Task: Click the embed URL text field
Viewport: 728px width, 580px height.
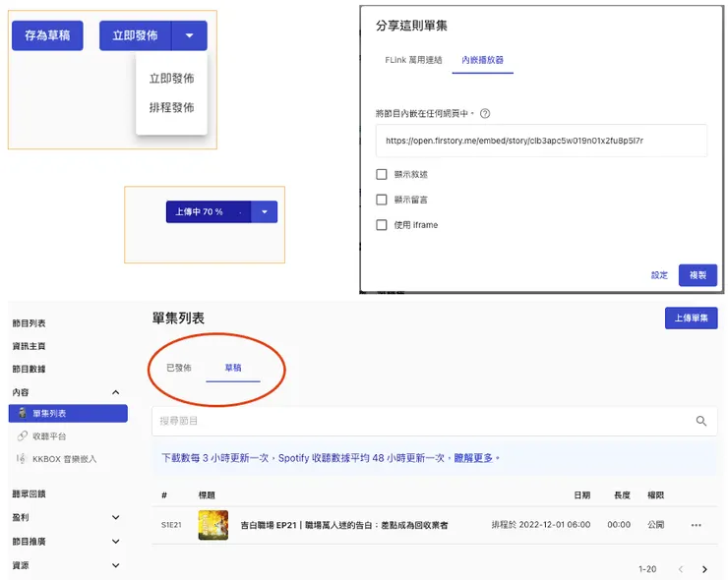Action: 541,141
